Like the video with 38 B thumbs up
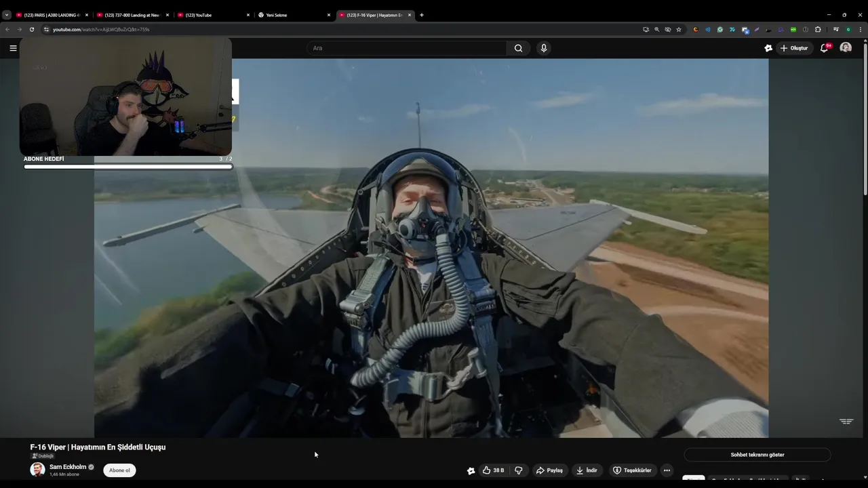 tap(493, 470)
